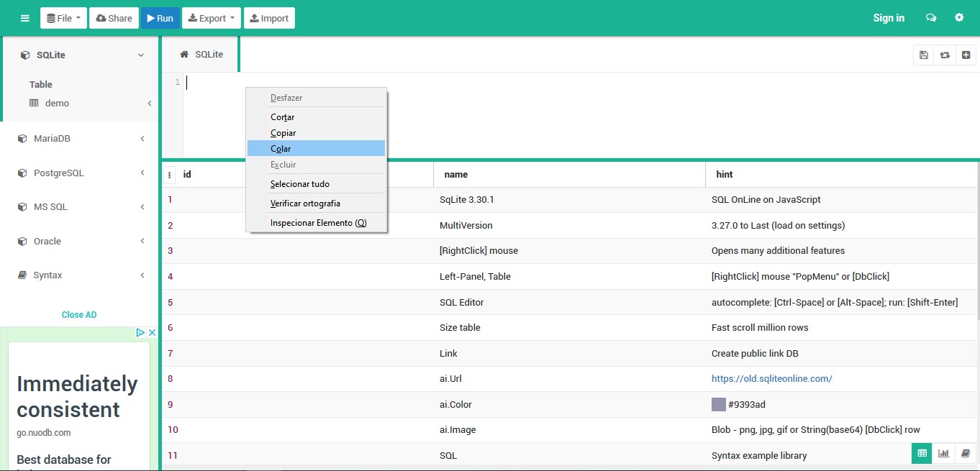Select the ai.Image name cell
The width and height of the screenshot is (980, 471).
(569, 430)
